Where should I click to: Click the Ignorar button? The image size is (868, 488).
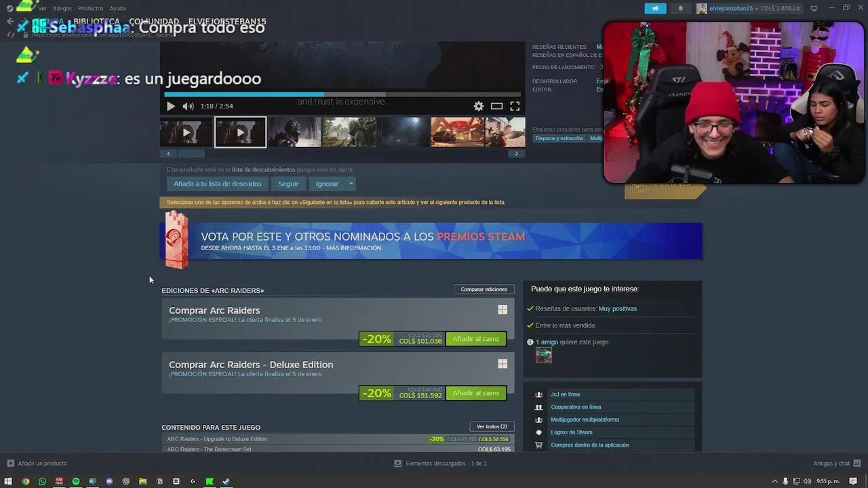point(327,184)
